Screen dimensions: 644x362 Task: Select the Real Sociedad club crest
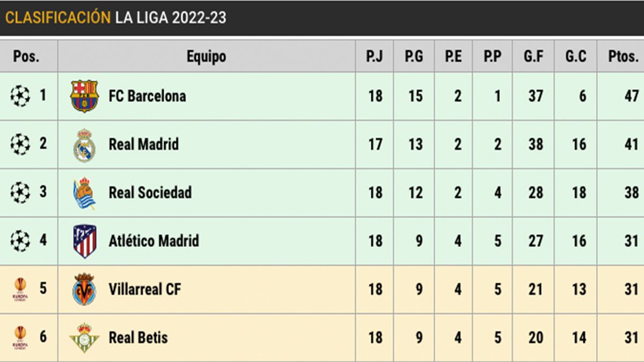[84, 193]
